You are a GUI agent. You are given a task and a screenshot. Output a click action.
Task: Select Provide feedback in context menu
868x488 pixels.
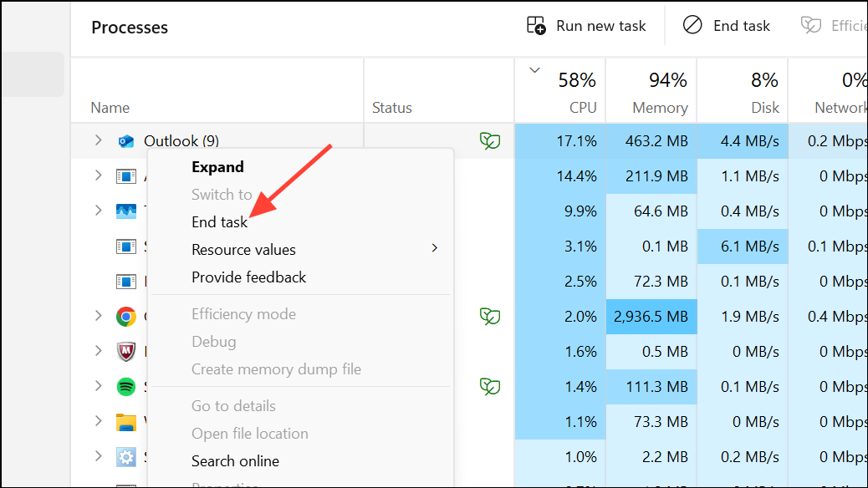coord(248,277)
